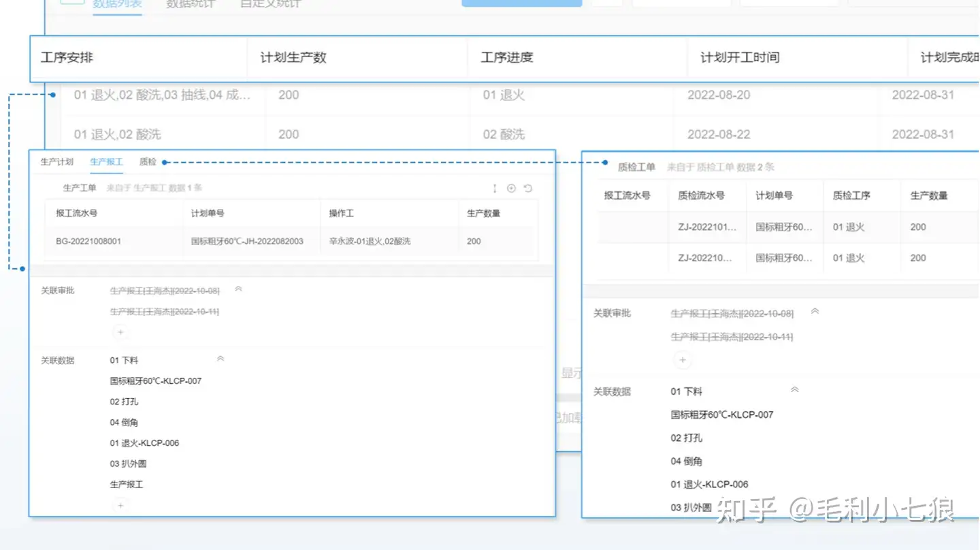This screenshot has width=980, height=550.
Task: Switch to the 生产计划 tab
Action: coord(56,162)
